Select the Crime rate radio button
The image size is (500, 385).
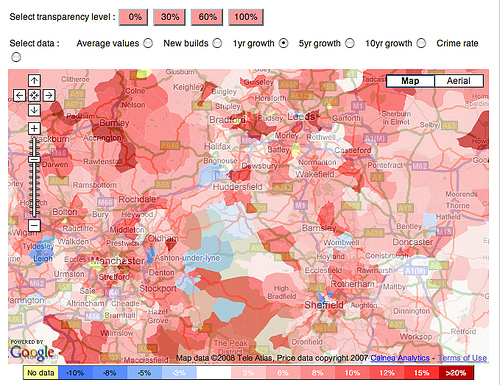point(16,57)
